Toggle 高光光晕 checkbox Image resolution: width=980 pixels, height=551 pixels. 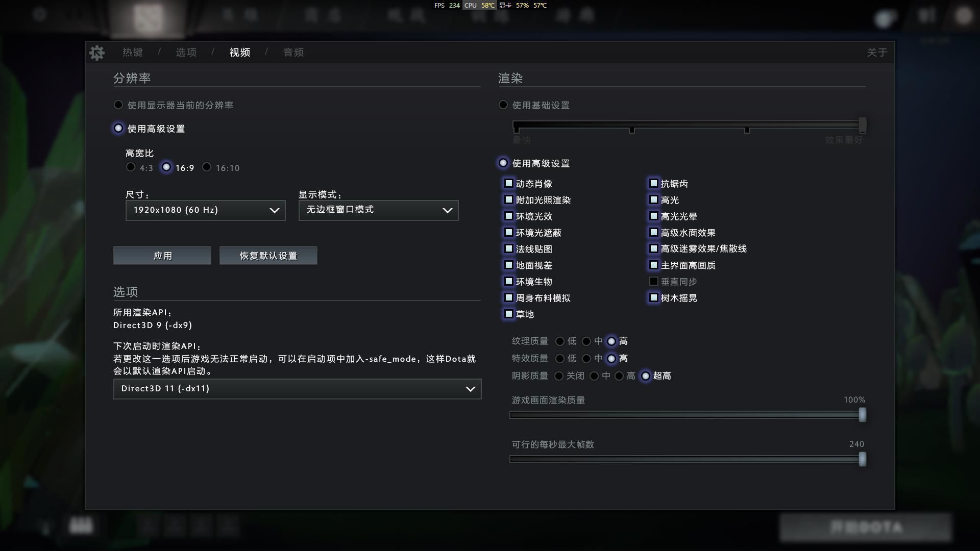[x=654, y=216]
